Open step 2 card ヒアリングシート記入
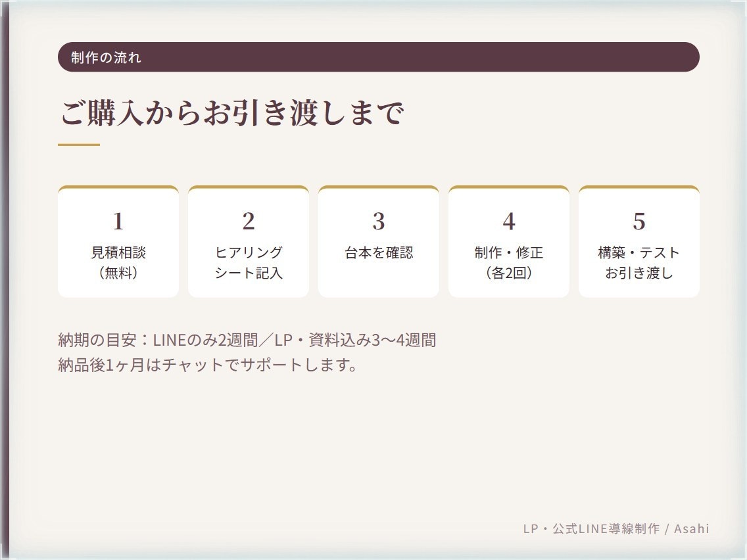The width and height of the screenshot is (747, 560). click(248, 241)
